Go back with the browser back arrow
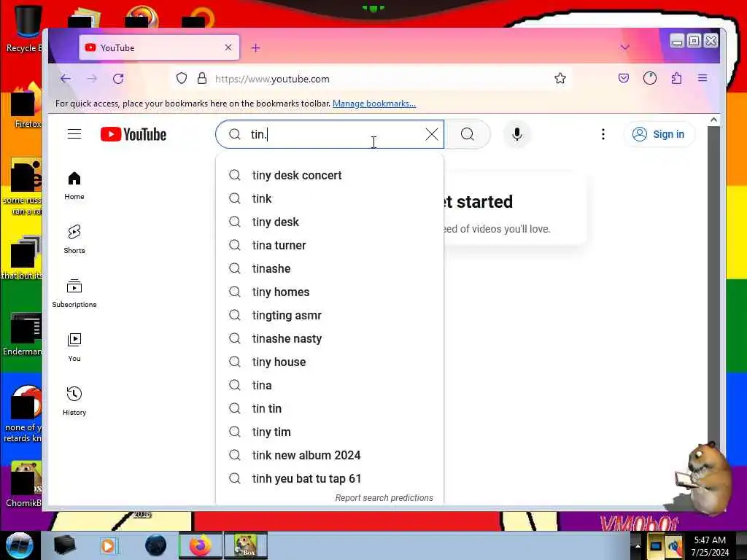This screenshot has height=560, width=747. [x=66, y=79]
